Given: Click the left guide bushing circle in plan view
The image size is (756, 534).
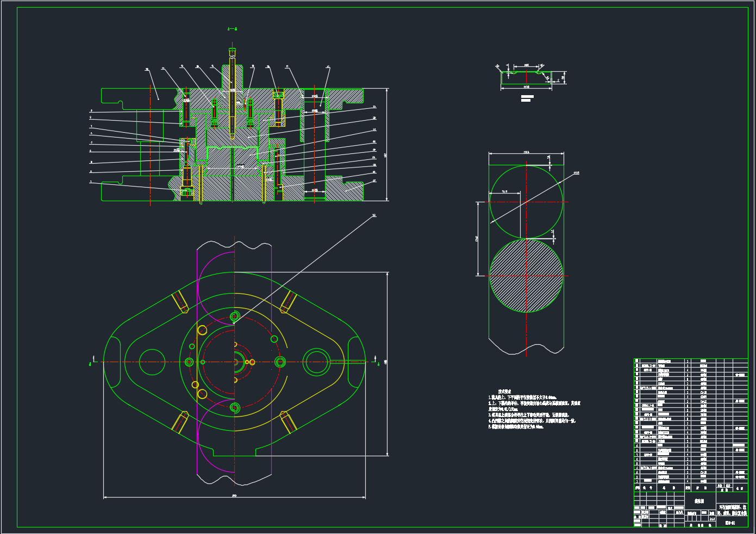Looking at the screenshot, I should pyautogui.click(x=152, y=362).
